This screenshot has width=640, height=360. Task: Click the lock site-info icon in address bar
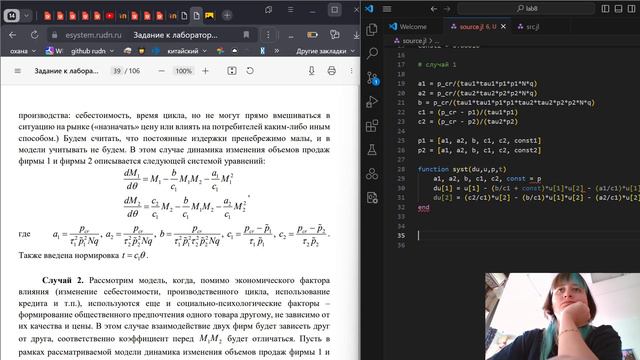tap(54, 36)
